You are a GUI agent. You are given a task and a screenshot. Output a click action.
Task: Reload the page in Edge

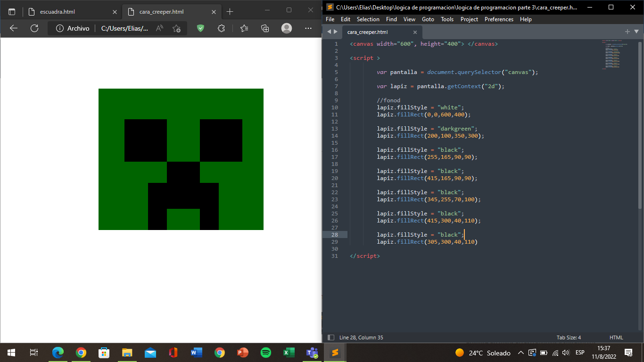(34, 28)
